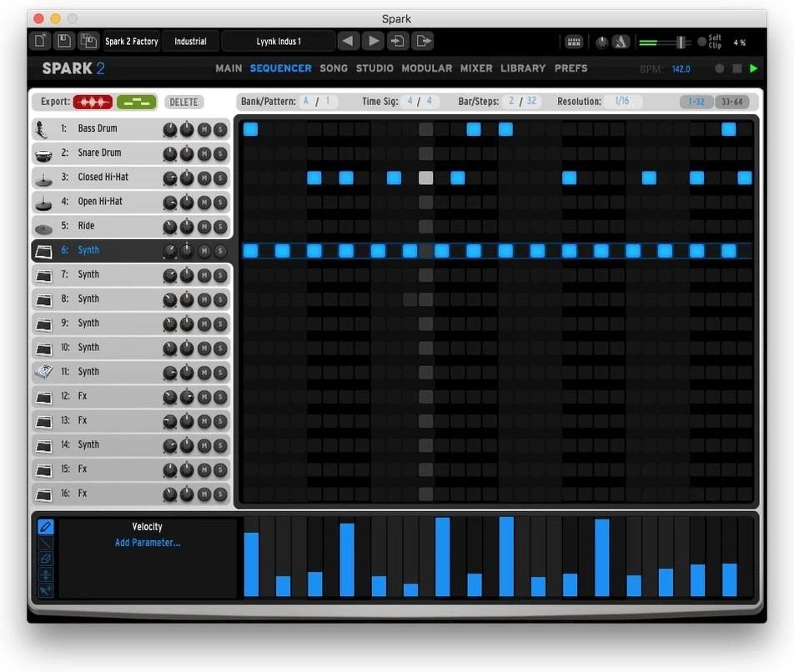Load the previous kit with the left arrow

[348, 41]
